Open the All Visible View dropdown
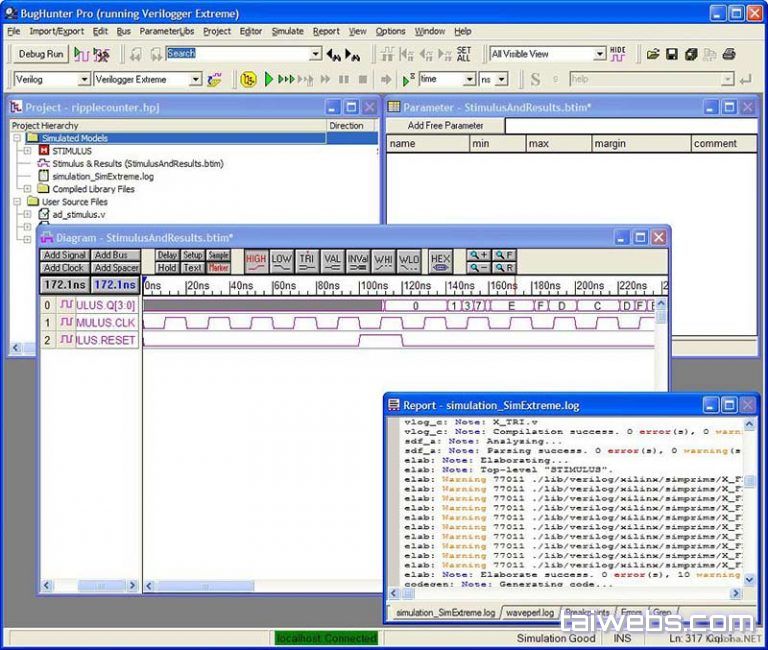The width and height of the screenshot is (768, 650). (x=547, y=54)
